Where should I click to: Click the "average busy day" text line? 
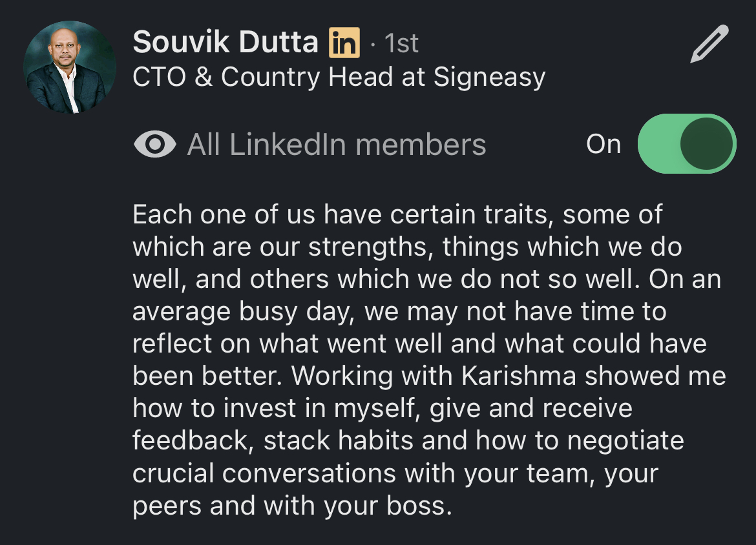coord(399,311)
